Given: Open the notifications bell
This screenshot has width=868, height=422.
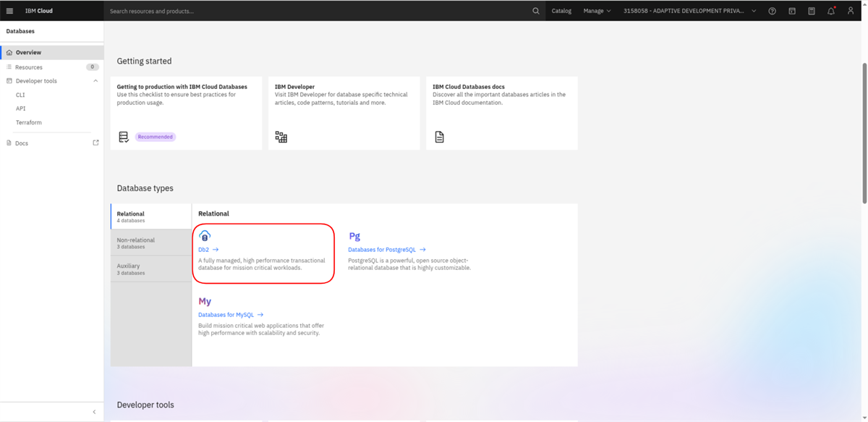Looking at the screenshot, I should coord(831,11).
